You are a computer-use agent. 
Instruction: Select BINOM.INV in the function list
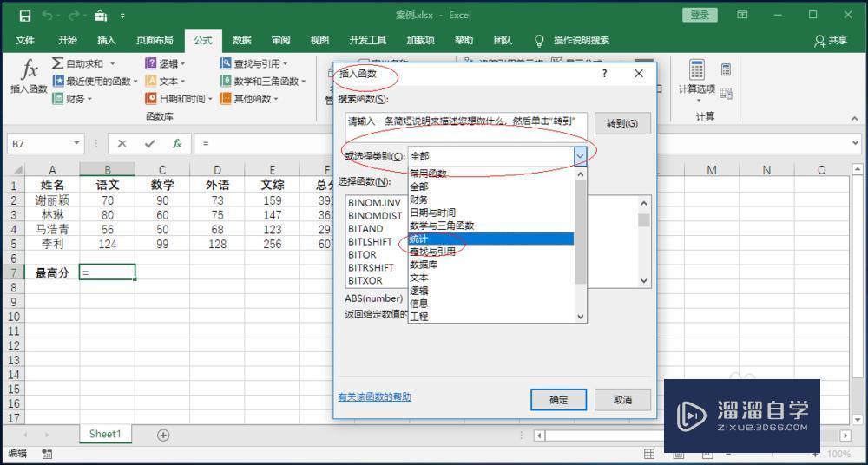(374, 203)
